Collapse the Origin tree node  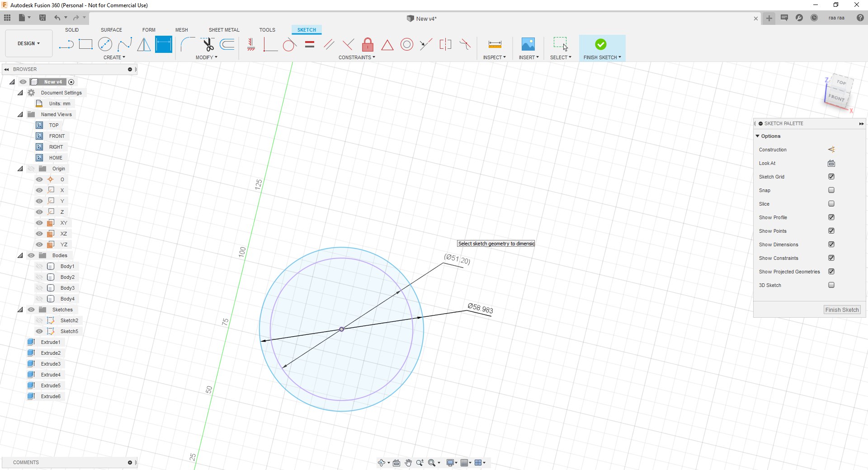click(x=20, y=169)
